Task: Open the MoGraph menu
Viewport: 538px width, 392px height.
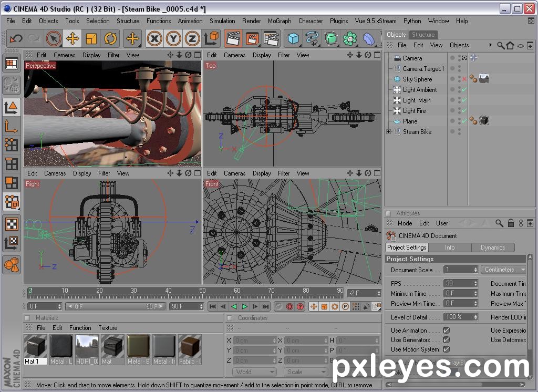Action: click(x=280, y=21)
